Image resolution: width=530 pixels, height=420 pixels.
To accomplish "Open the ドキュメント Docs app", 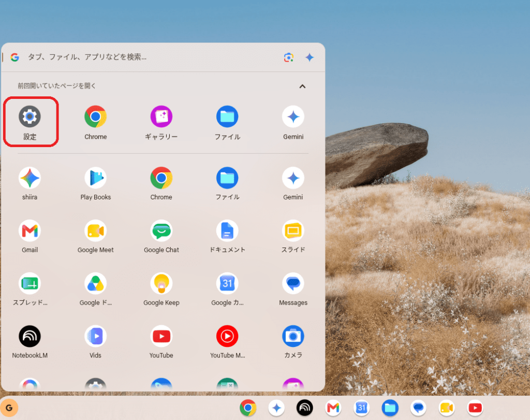I will click(x=227, y=236).
